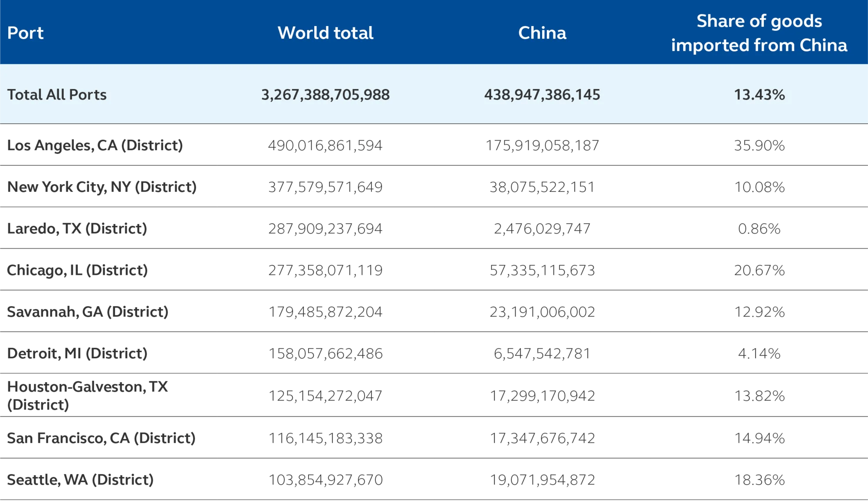This screenshot has height=502, width=868.
Task: Select the 'New York City, NY (District)' label
Action: click(x=102, y=187)
